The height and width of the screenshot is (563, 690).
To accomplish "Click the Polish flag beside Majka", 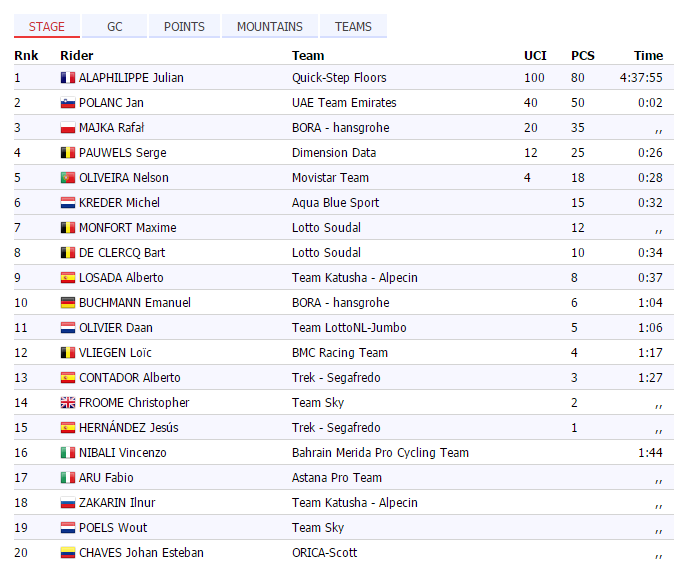I will pyautogui.click(x=68, y=128).
